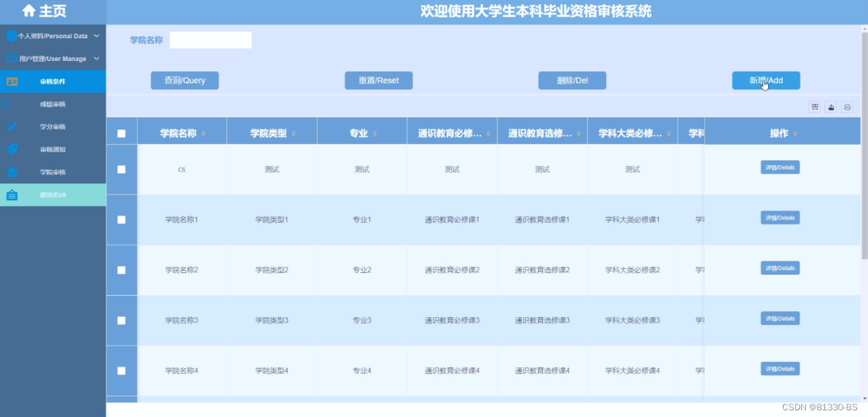Select 退出/Exit in the sidebar

[53, 195]
